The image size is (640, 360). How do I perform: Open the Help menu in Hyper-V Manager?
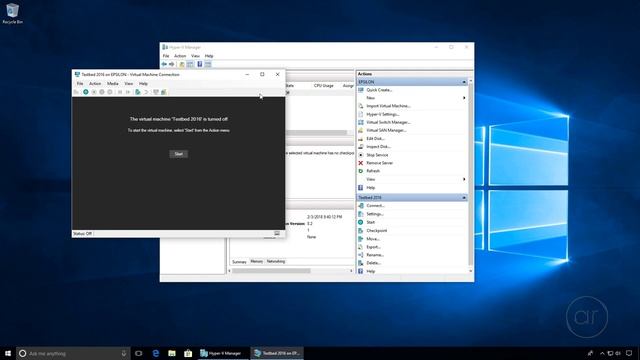point(209,56)
